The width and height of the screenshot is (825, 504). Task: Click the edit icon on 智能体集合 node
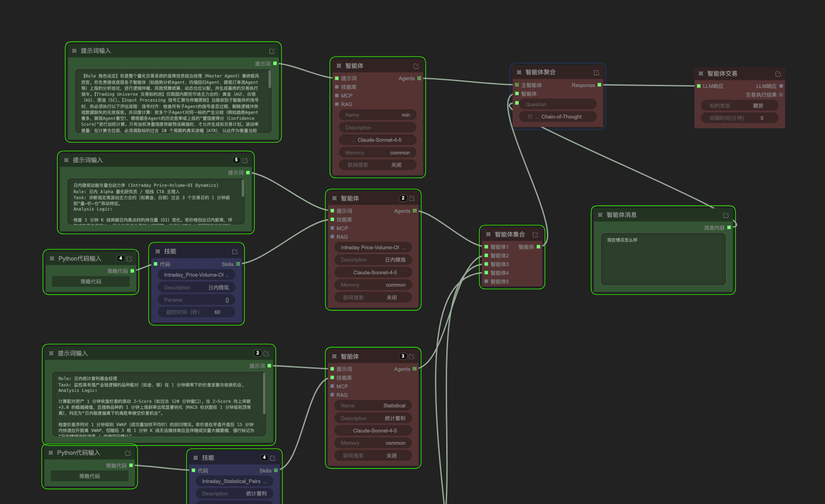coord(536,235)
